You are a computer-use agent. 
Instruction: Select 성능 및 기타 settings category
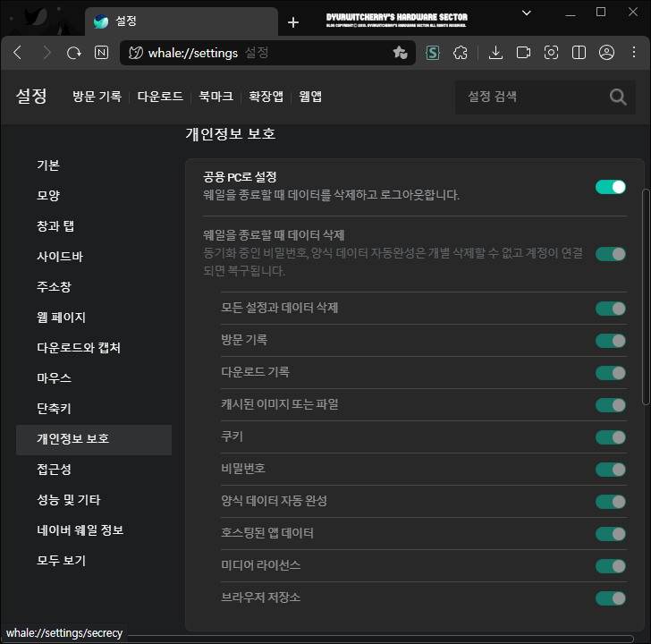pyautogui.click(x=94, y=500)
